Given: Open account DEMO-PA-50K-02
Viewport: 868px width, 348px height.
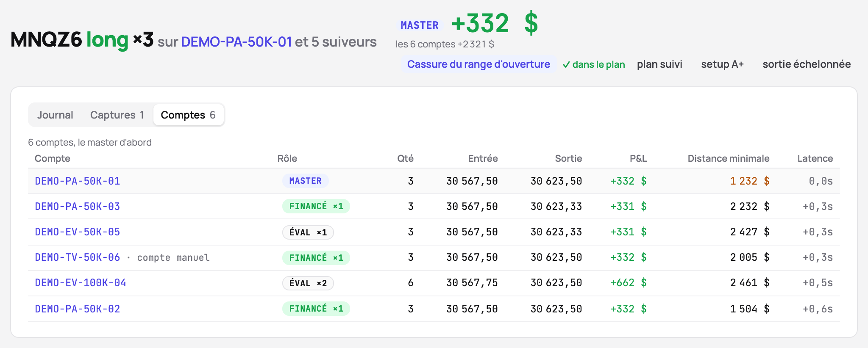Looking at the screenshot, I should click(78, 309).
